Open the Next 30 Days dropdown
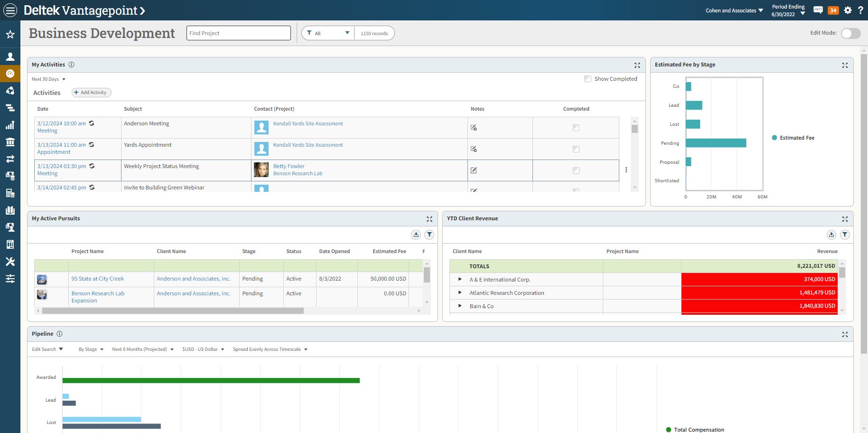Image resolution: width=868 pixels, height=433 pixels. click(x=48, y=79)
